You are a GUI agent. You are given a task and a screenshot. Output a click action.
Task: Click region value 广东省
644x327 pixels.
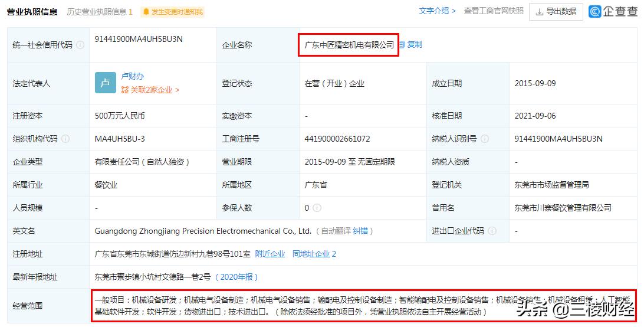click(x=316, y=185)
